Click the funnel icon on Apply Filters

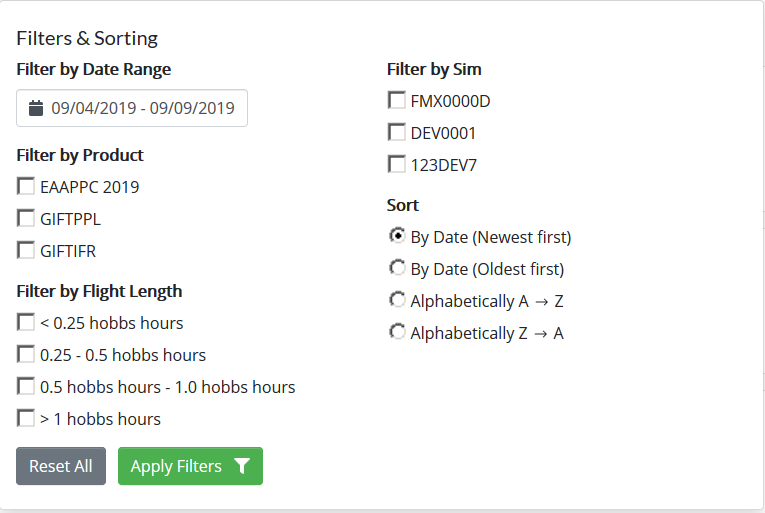tap(241, 466)
